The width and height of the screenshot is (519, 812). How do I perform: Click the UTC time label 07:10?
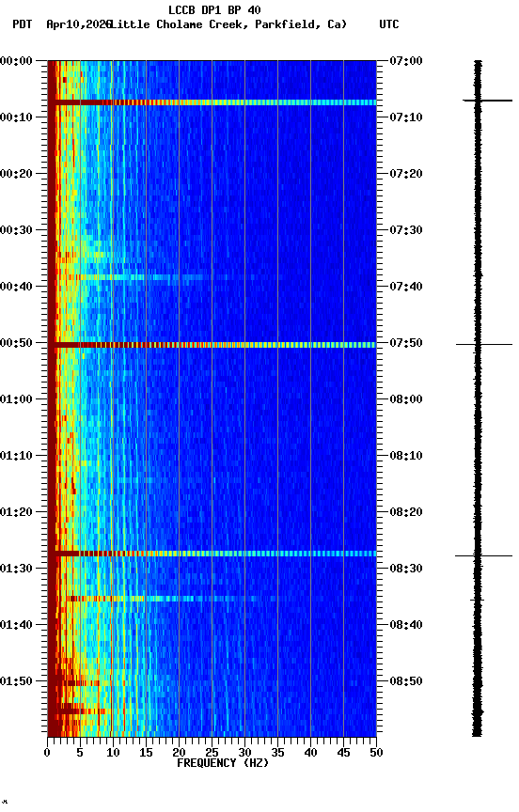pos(406,117)
